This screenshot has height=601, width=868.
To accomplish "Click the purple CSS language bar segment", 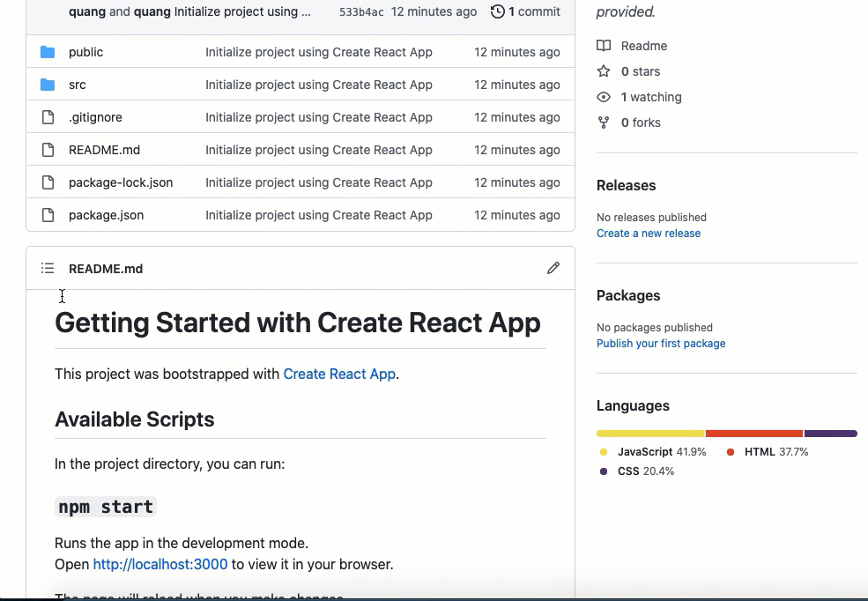I will (830, 434).
